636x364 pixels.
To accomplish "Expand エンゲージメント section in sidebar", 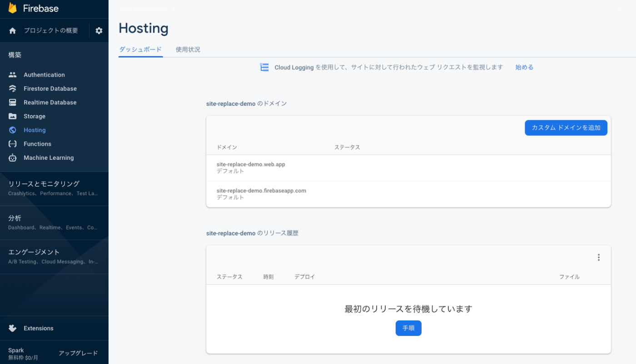I will pyautogui.click(x=54, y=257).
